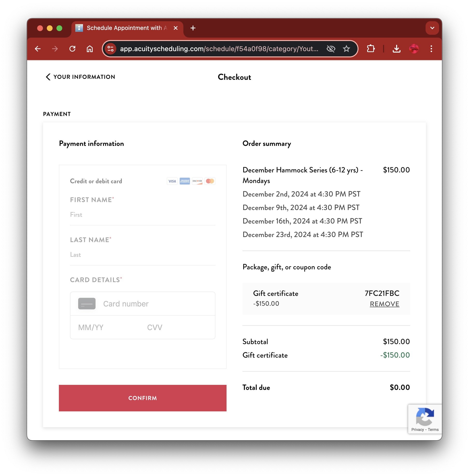Click the green -$150.00 gift certificate amount

coord(395,355)
